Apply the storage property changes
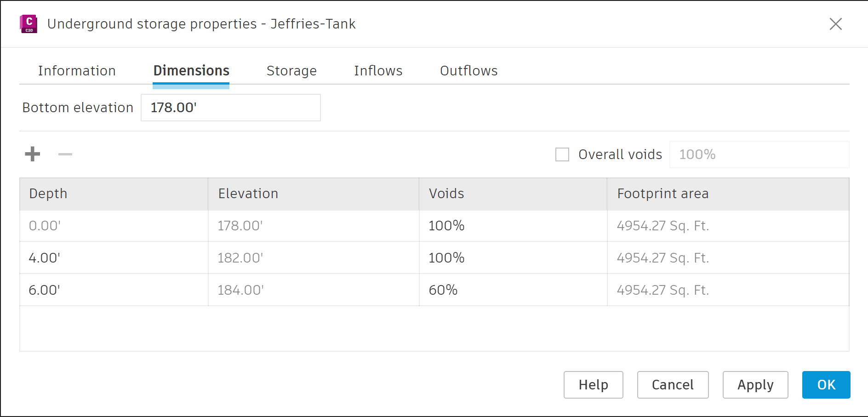The height and width of the screenshot is (417, 868). (755, 385)
